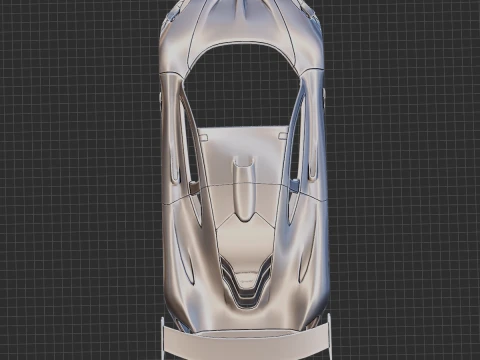The height and width of the screenshot is (360, 480).
Task: Select the rear wing of the car model
Action: point(246,343)
